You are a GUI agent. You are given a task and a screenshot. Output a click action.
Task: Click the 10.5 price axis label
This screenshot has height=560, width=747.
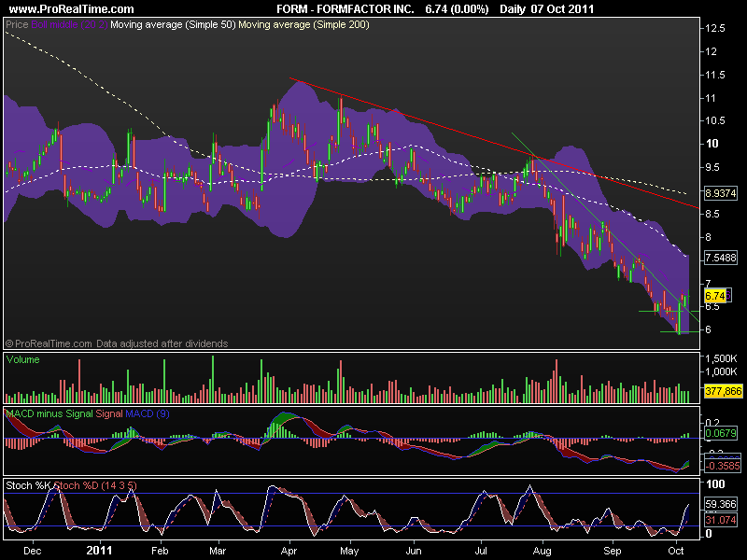[x=714, y=120]
